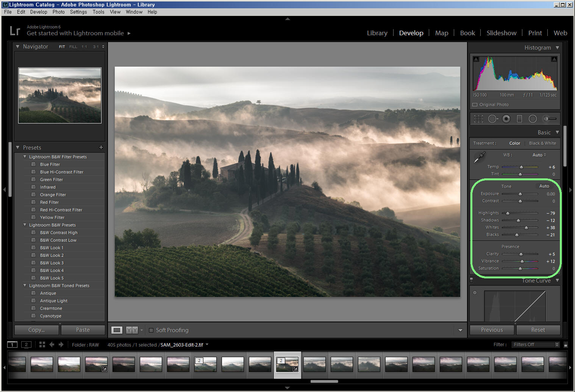Apply the Antique Light preset

point(54,301)
